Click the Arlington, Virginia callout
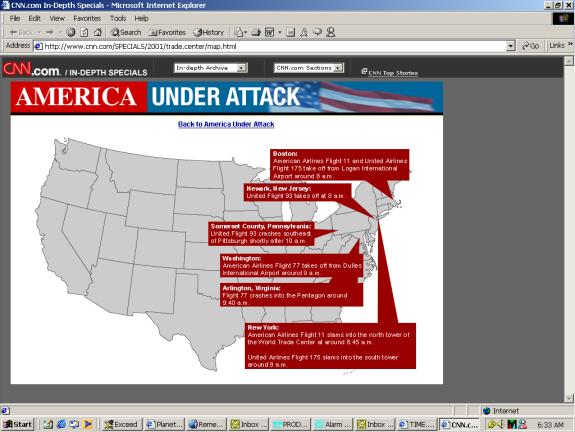The image size is (575, 432). pos(292,295)
